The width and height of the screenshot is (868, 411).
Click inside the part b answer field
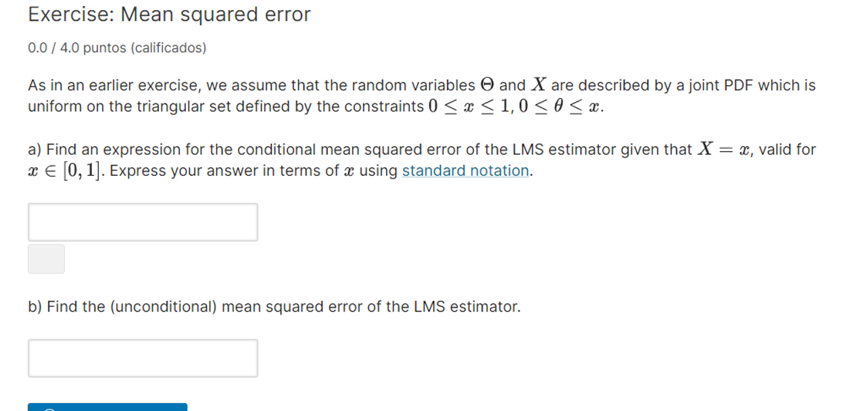(x=143, y=358)
